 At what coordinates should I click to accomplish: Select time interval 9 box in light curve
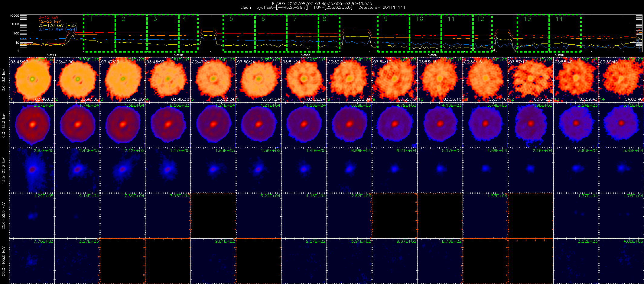coord(394,33)
